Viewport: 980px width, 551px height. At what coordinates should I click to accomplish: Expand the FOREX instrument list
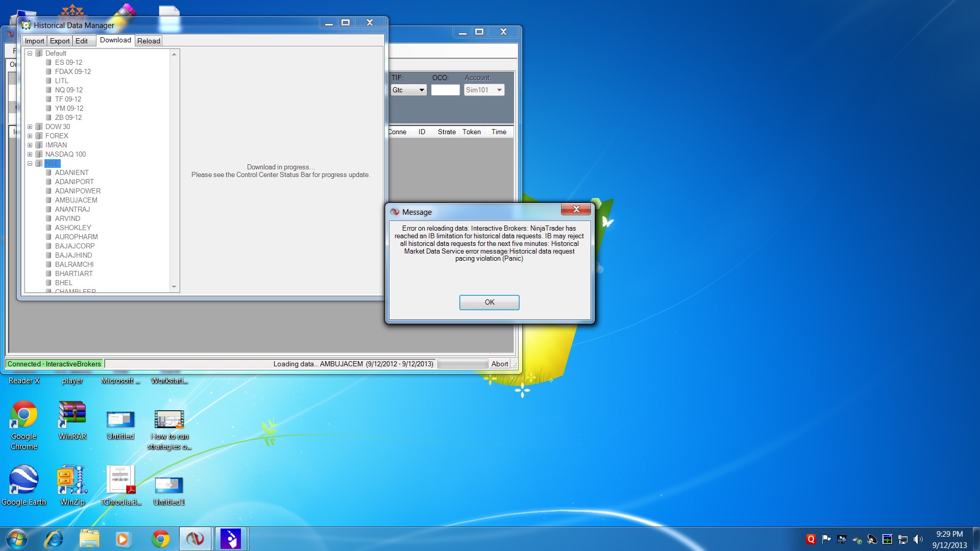tap(30, 136)
